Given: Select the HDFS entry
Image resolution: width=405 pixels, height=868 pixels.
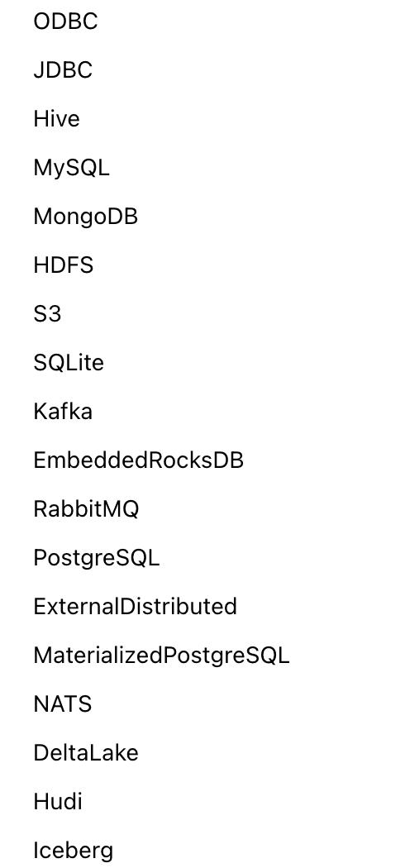Looking at the screenshot, I should (63, 265).
